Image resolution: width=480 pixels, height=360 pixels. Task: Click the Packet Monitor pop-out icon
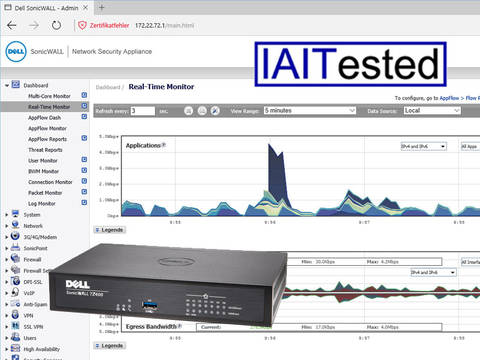click(x=84, y=192)
